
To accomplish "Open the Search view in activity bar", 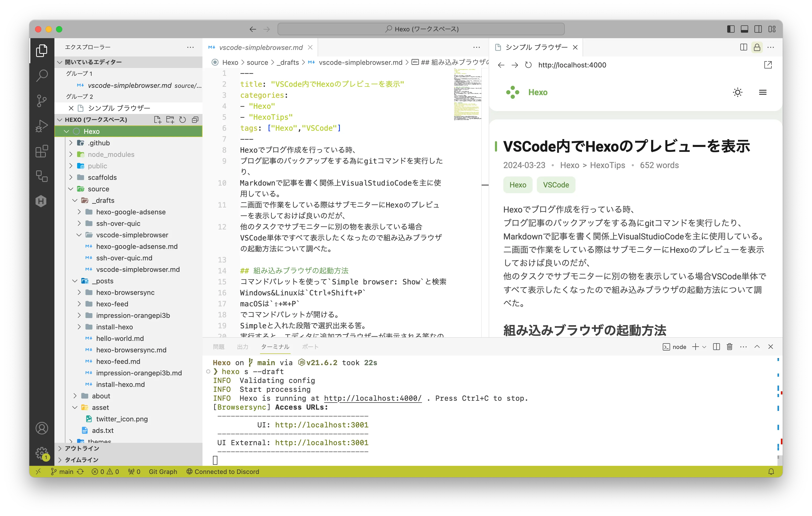I will [42, 76].
